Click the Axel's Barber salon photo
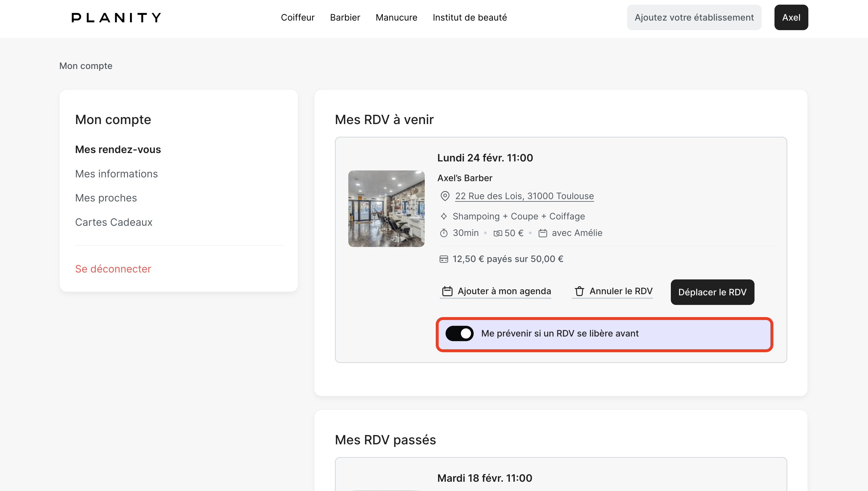Viewport: 868px width, 491px height. pyautogui.click(x=386, y=208)
